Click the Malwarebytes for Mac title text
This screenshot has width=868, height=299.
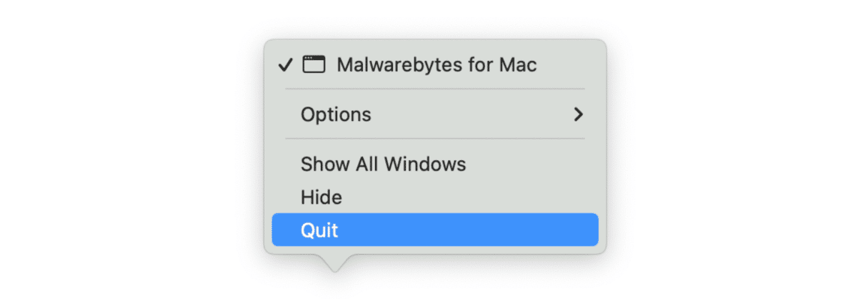[x=437, y=65]
